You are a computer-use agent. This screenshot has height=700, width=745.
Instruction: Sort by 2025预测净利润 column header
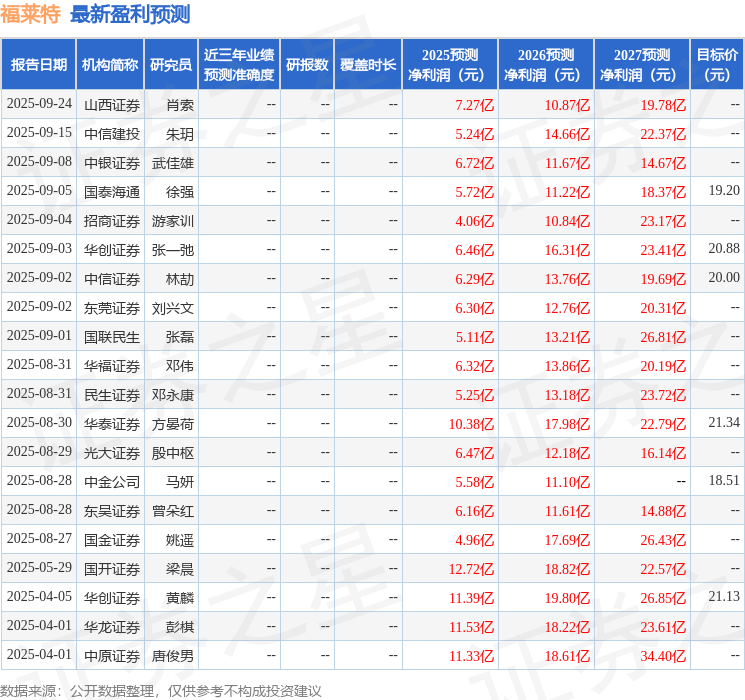pyautogui.click(x=450, y=65)
